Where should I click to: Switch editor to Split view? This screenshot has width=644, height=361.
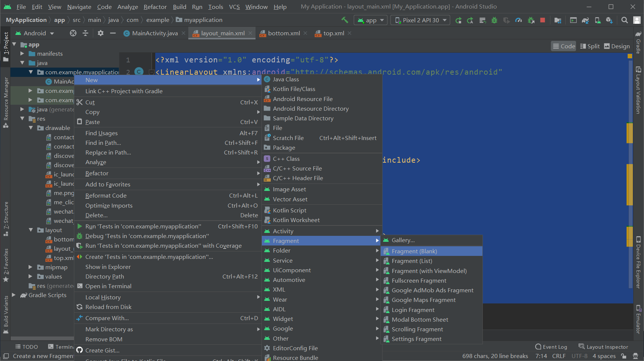pyautogui.click(x=590, y=46)
